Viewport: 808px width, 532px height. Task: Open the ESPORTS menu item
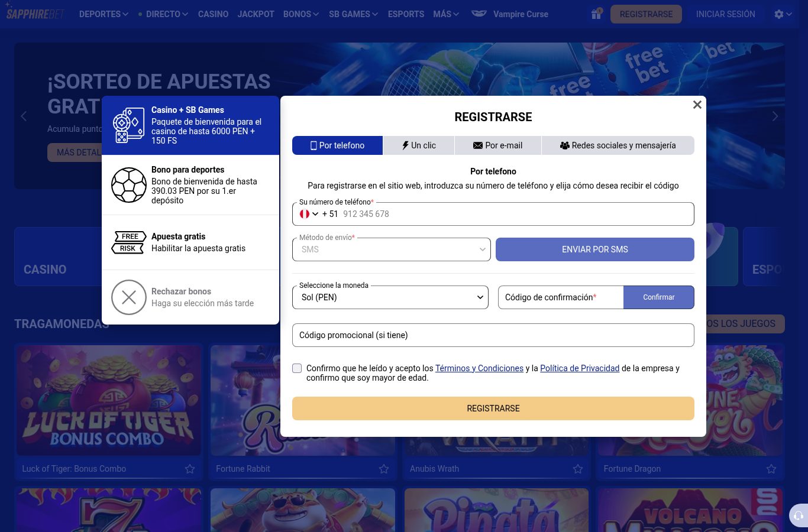pyautogui.click(x=406, y=14)
